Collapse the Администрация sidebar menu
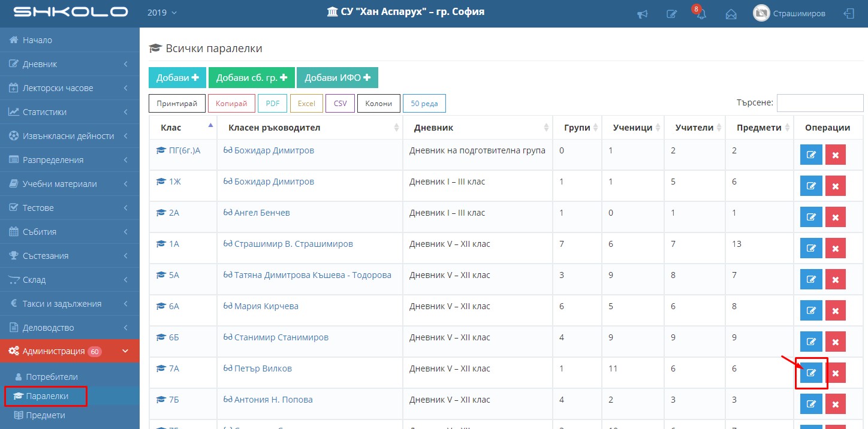The image size is (868, 429). (70, 351)
